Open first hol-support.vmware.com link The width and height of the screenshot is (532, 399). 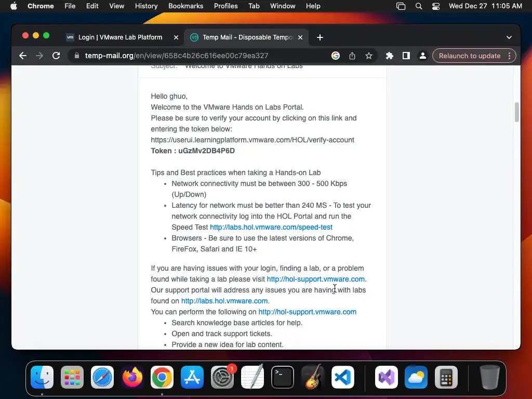coord(315,279)
